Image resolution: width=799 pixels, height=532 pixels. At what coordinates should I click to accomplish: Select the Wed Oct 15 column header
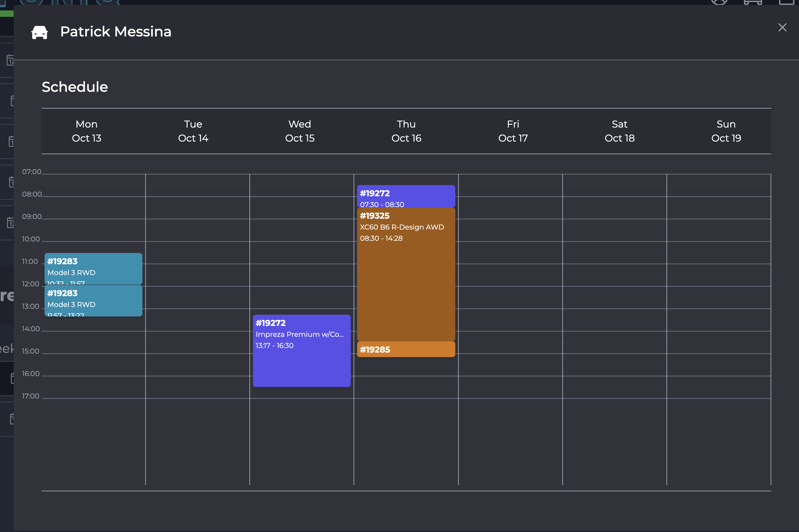tap(300, 131)
